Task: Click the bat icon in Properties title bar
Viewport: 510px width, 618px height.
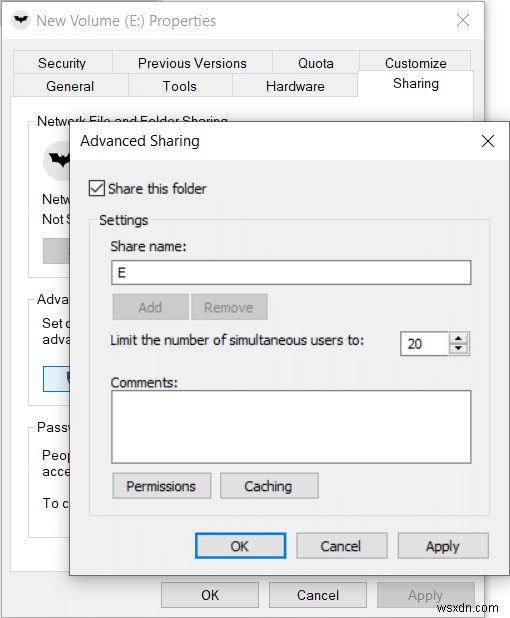Action: point(20,20)
